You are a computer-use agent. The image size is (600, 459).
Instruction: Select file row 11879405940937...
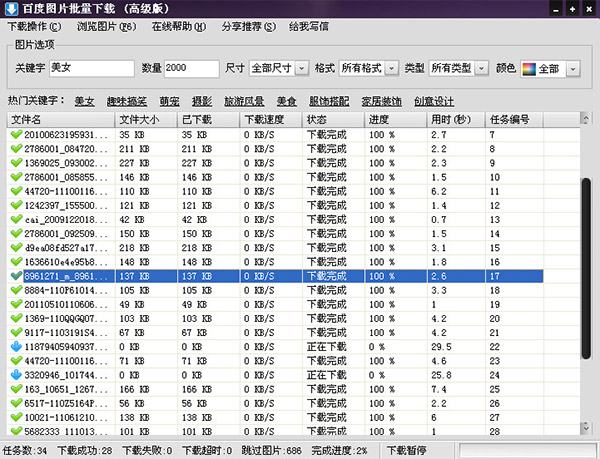click(275, 347)
